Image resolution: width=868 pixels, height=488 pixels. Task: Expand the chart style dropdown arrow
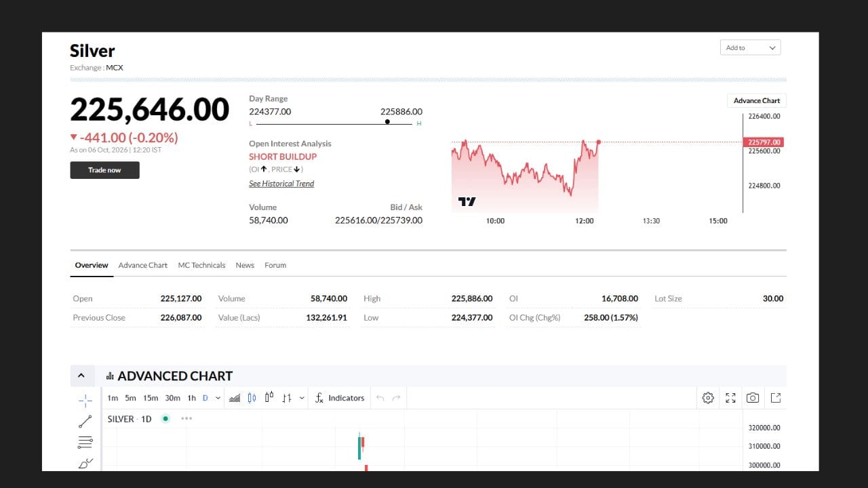click(302, 398)
